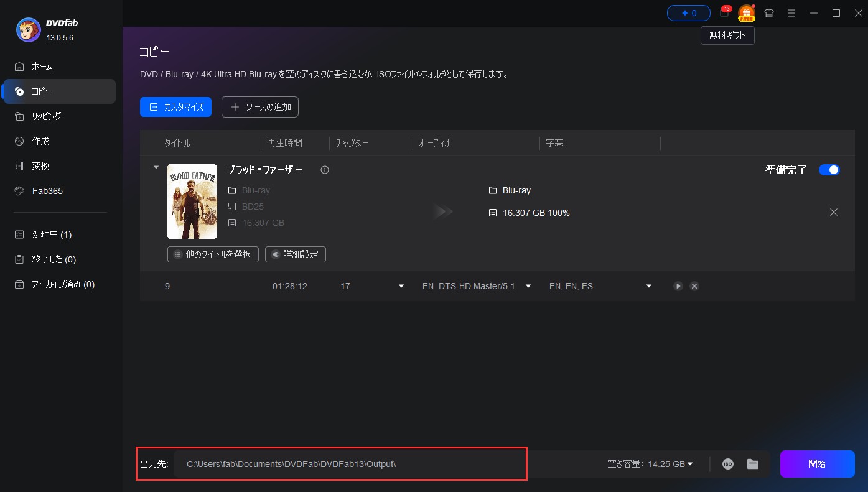Click the カスタマイズ button
868x492 pixels.
(x=176, y=107)
